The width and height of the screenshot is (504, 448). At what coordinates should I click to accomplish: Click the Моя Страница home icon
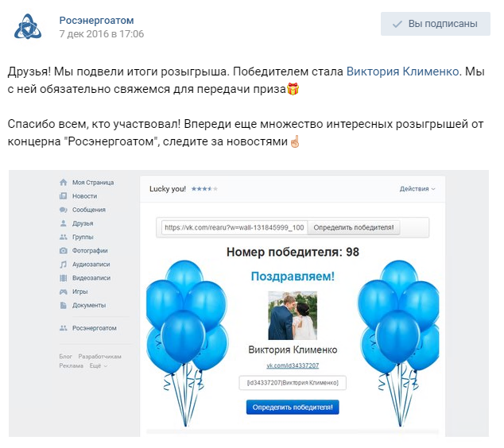(x=64, y=183)
